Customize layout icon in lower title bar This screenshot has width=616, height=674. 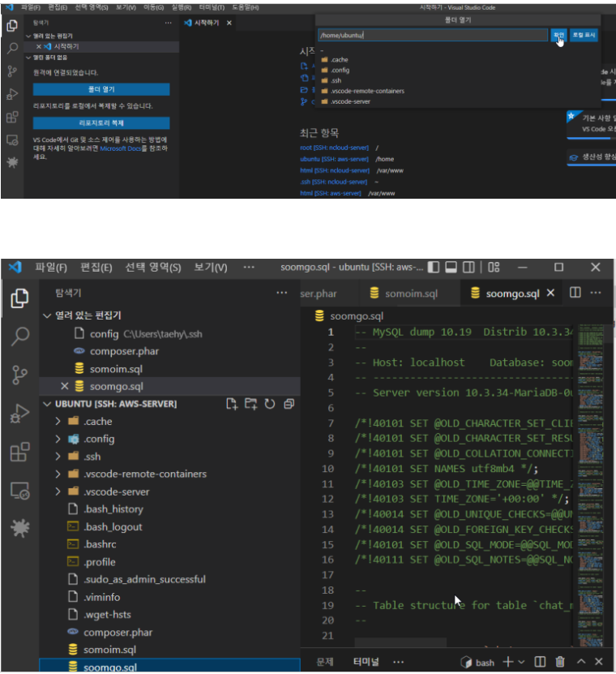(494, 267)
